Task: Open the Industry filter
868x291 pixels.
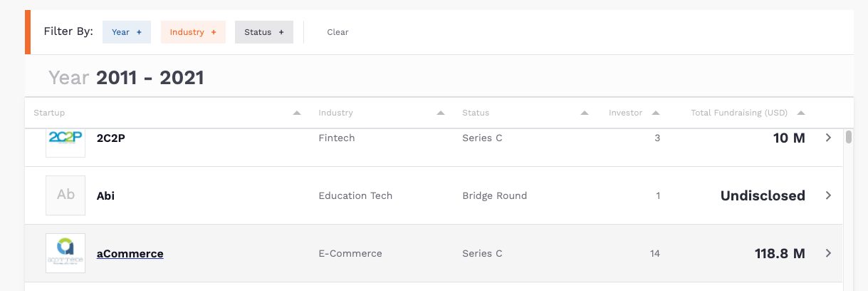Action: [x=193, y=32]
